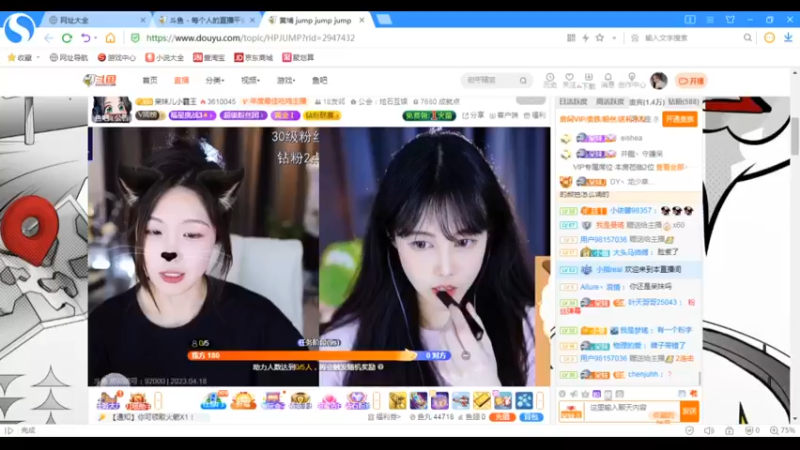Open the browser main menu icon

[710, 19]
